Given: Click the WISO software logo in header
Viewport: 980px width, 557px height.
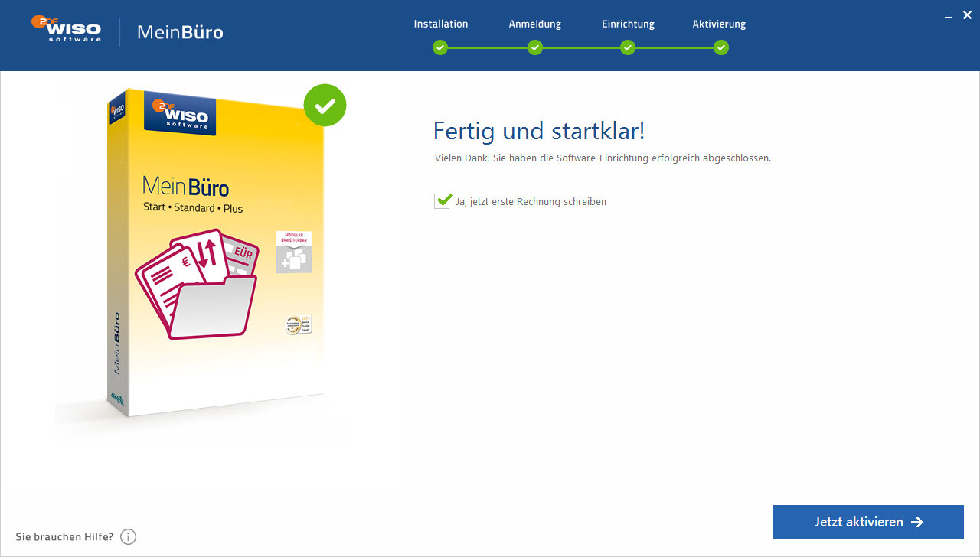Looking at the screenshot, I should (x=67, y=28).
